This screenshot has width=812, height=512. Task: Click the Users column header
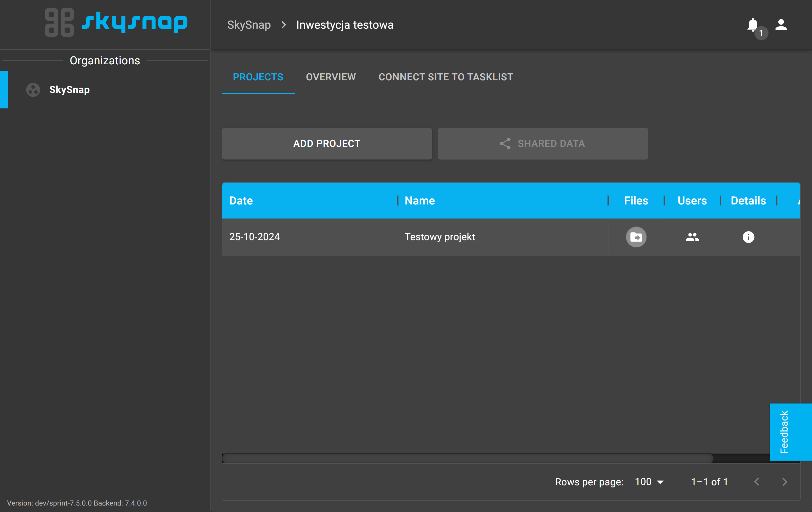tap(692, 201)
